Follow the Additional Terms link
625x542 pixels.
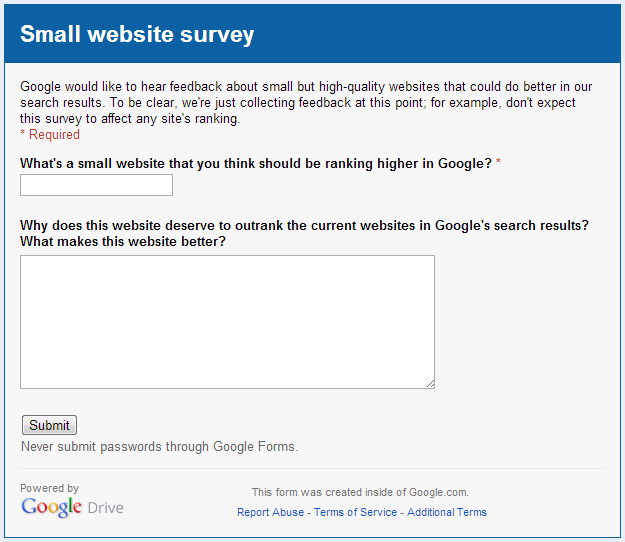pos(447,512)
